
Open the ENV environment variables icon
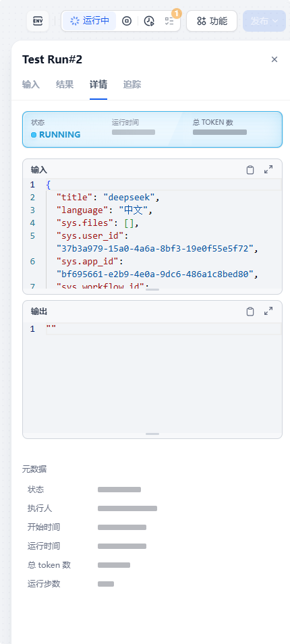[38, 21]
